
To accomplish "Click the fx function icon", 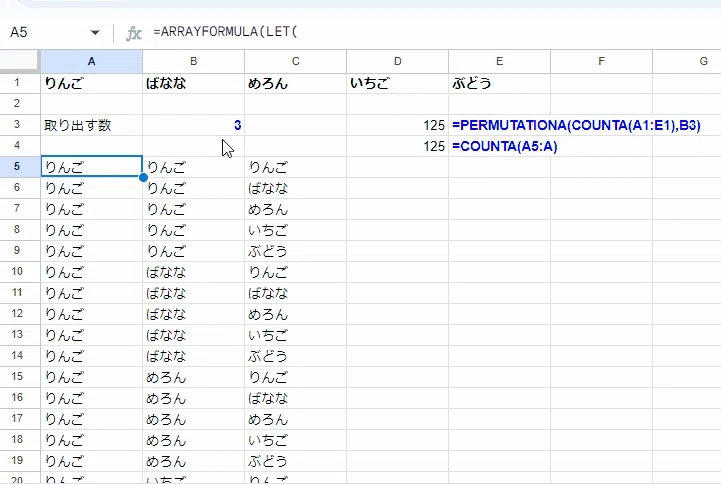I will tap(133, 33).
